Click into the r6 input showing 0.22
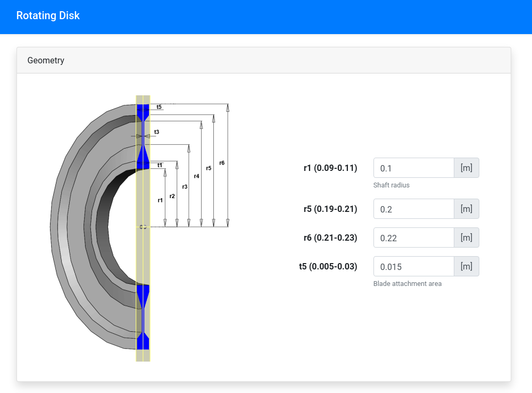The width and height of the screenshot is (532, 393). [x=413, y=238]
